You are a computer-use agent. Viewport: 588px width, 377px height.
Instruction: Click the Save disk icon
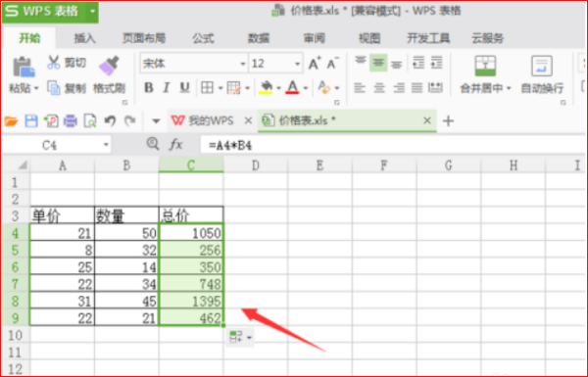coord(31,121)
